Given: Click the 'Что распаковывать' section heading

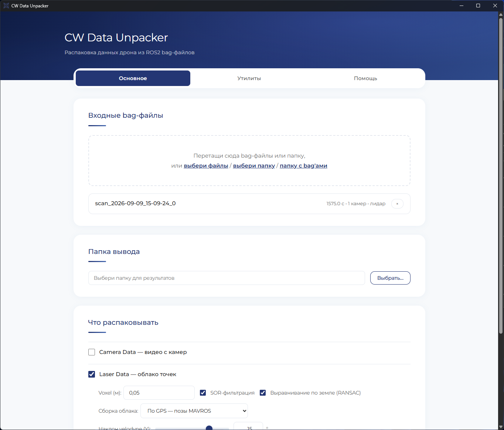Looking at the screenshot, I should (123, 323).
